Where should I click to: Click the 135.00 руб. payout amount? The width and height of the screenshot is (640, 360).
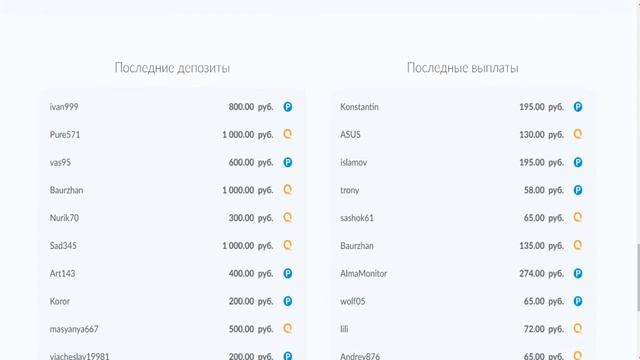tap(542, 246)
